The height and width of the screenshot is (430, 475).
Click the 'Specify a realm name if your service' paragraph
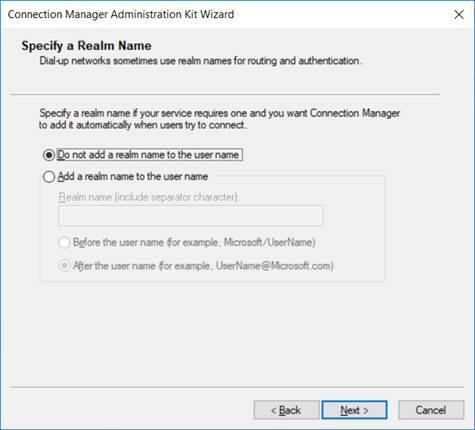tap(219, 119)
